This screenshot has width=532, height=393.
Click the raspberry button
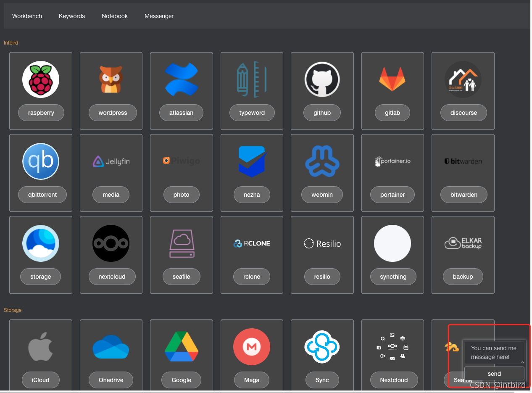pyautogui.click(x=41, y=113)
